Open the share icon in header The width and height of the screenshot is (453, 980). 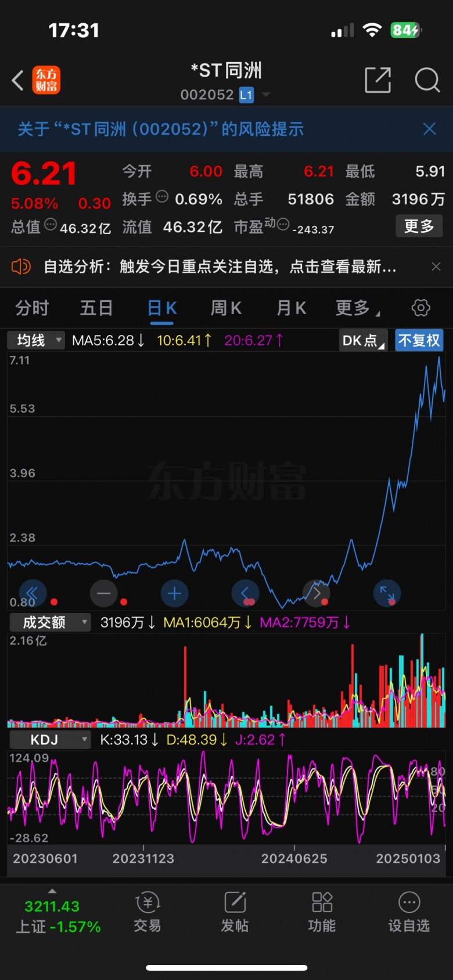378,80
